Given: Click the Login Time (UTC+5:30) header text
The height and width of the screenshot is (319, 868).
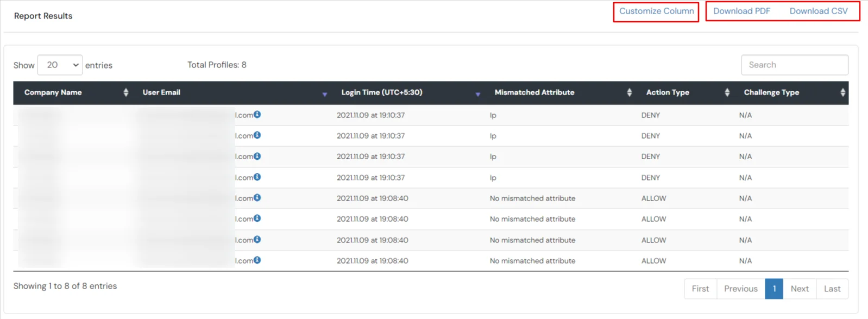Looking at the screenshot, I should [x=382, y=92].
